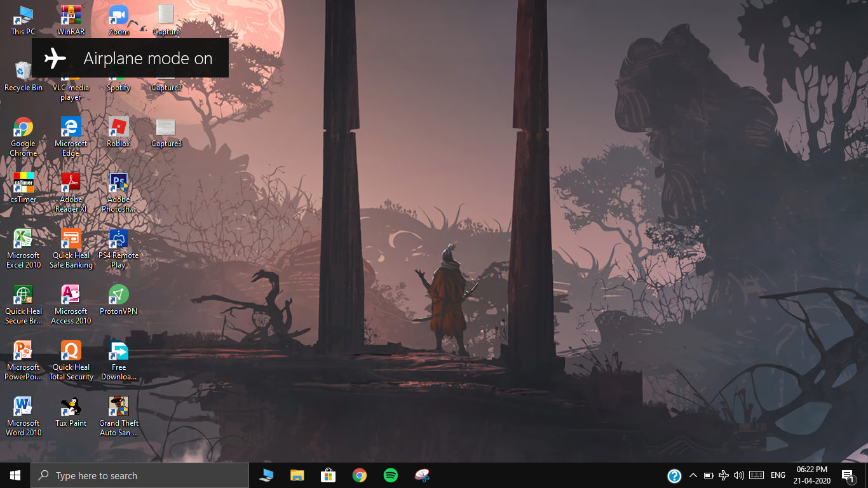This screenshot has width=868, height=488.
Task: Open the clock showing 06:22 PM
Action: coord(812,475)
